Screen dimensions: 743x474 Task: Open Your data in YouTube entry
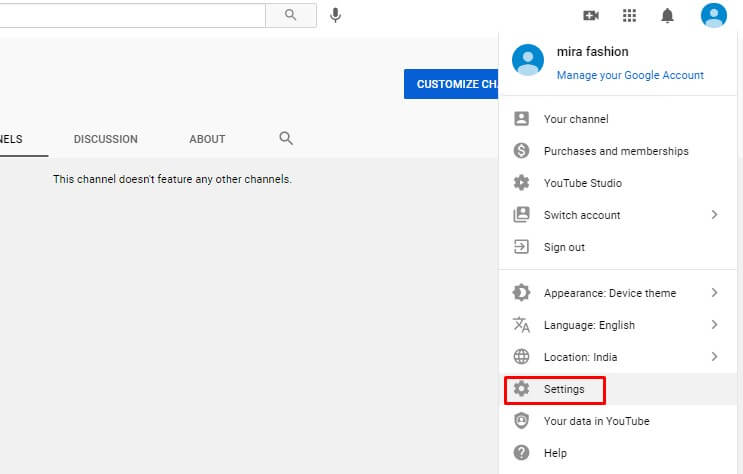pyautogui.click(x=617, y=420)
